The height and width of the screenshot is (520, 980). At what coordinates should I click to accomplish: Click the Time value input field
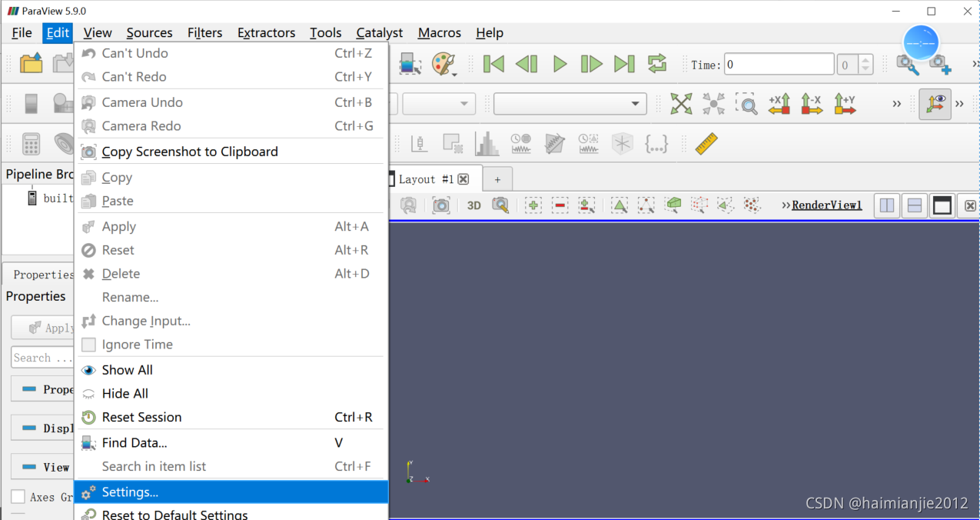(779, 65)
